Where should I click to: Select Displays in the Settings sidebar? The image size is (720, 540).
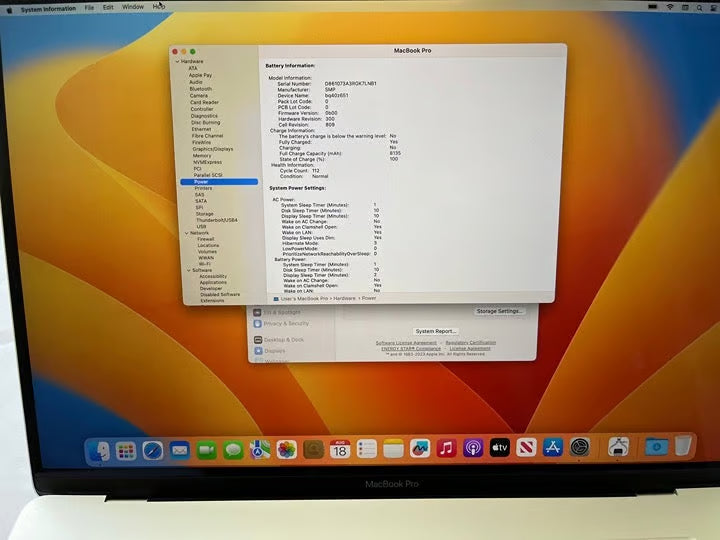275,351
